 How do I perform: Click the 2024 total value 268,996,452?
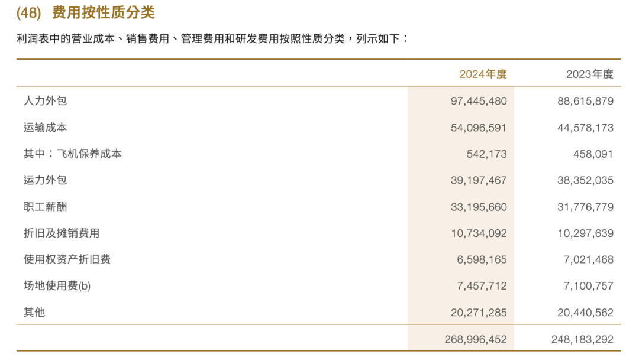(x=475, y=340)
